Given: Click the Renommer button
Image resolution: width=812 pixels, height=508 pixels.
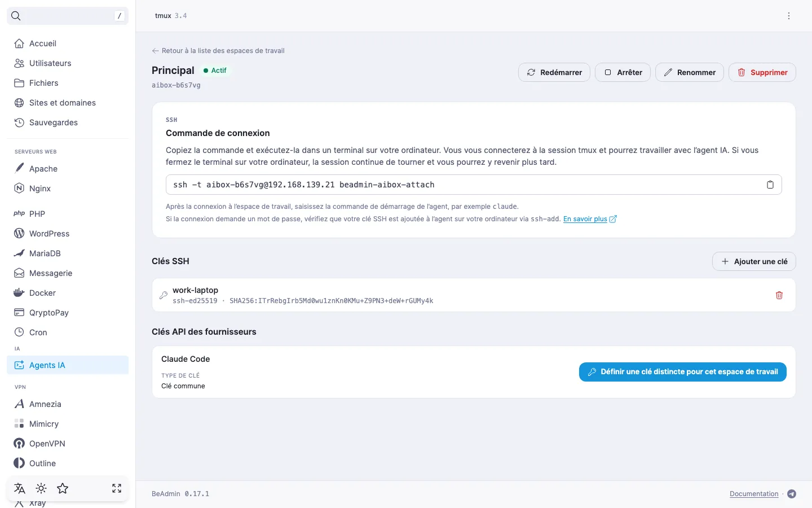Looking at the screenshot, I should (690, 72).
